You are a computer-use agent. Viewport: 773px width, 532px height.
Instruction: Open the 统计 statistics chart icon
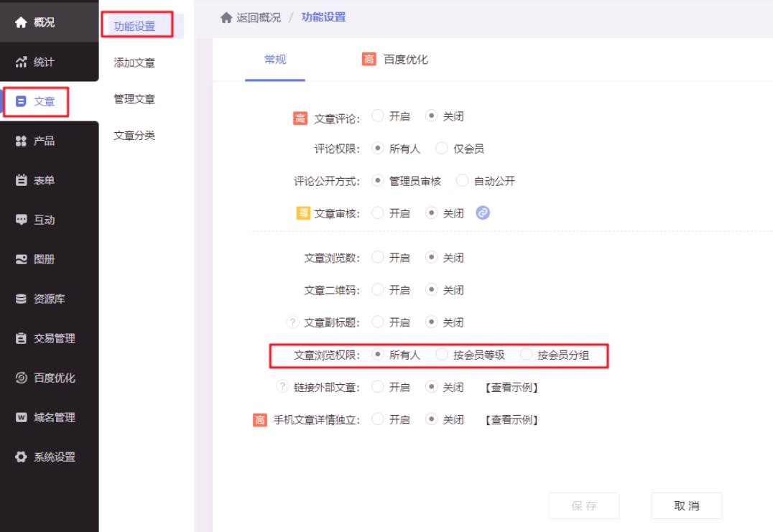21,62
